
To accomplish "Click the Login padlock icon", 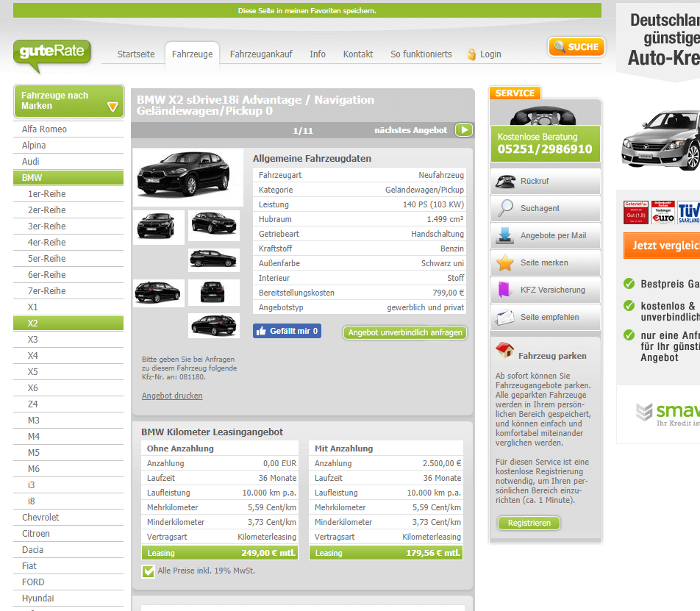I will (x=471, y=54).
